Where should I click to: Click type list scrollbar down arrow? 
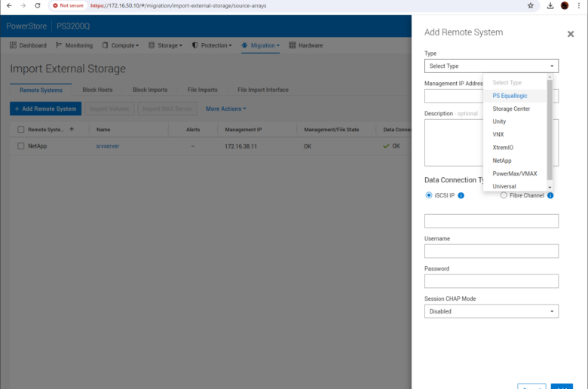coord(550,188)
